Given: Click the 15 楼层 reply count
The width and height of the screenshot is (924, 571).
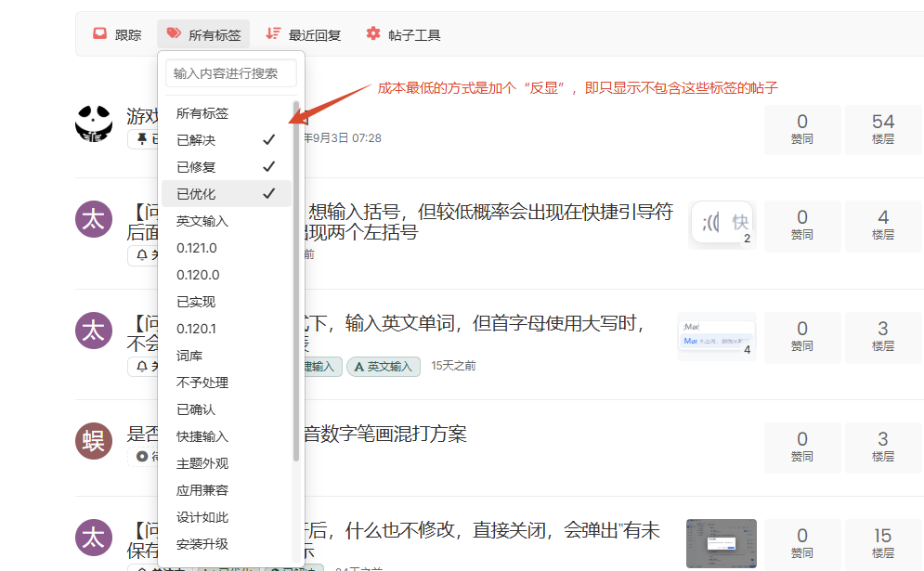Looking at the screenshot, I should pyautogui.click(x=883, y=544).
